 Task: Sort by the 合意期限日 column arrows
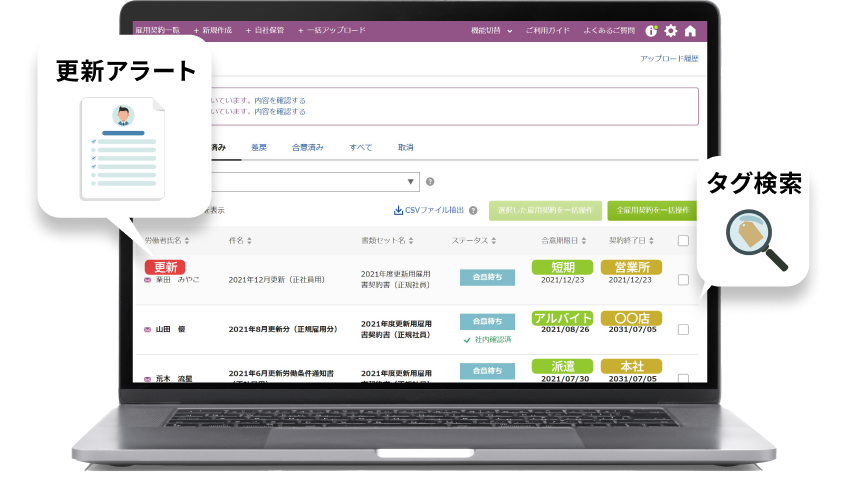pyautogui.click(x=583, y=240)
